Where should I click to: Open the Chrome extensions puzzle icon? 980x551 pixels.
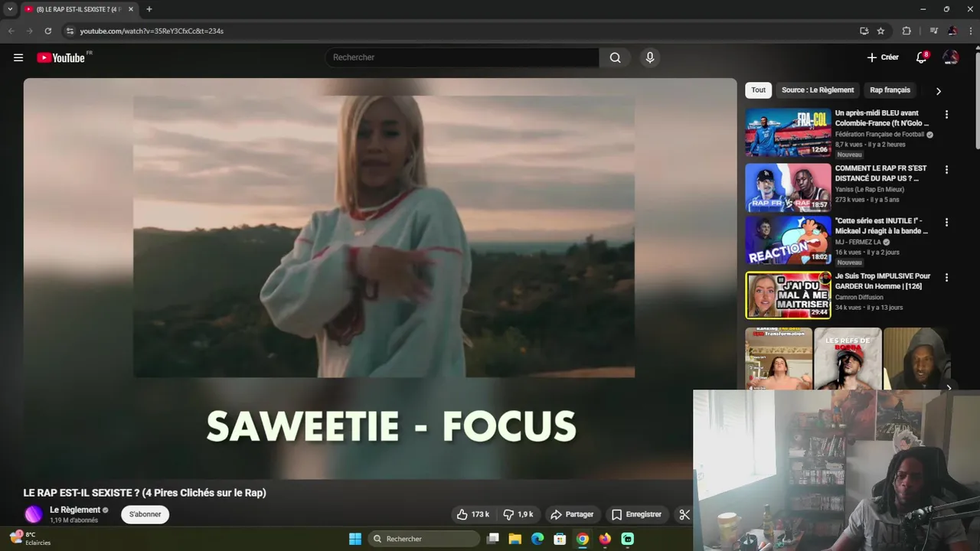(x=906, y=31)
